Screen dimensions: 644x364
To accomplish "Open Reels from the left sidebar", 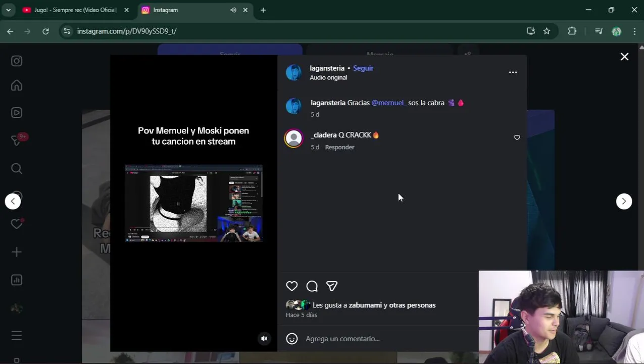I will pyautogui.click(x=17, y=113).
